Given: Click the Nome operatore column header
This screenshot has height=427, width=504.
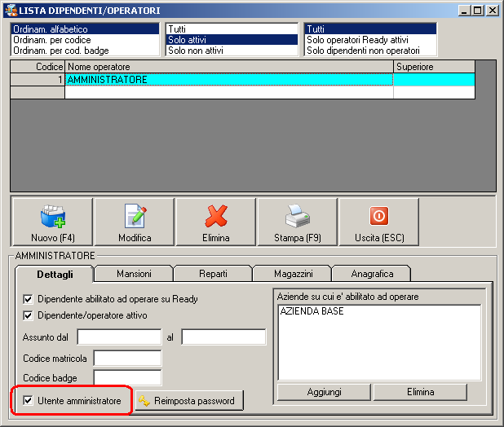Looking at the screenshot, I should [229, 67].
